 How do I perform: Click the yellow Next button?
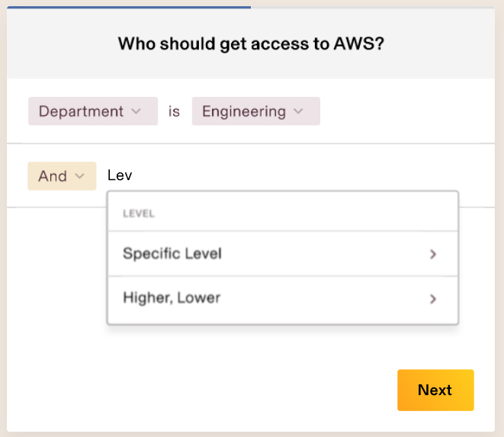click(435, 390)
